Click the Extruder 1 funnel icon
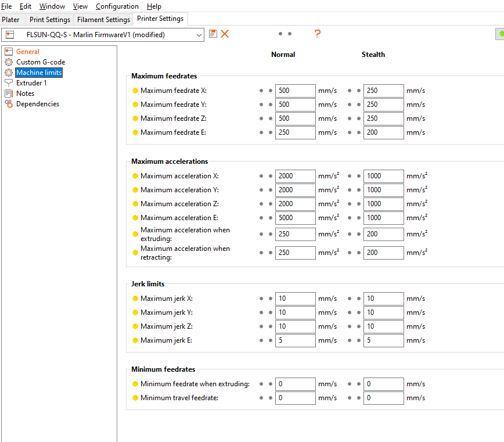Image resolution: width=504 pixels, height=442 pixels. pos(9,83)
